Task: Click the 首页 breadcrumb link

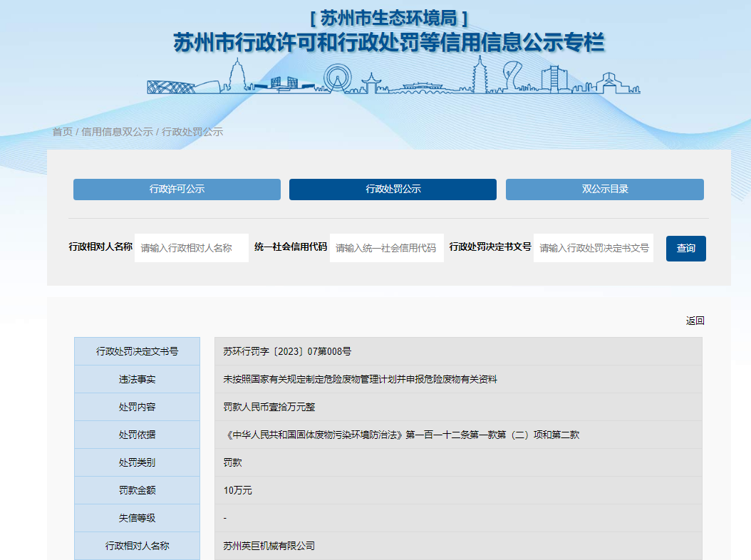Action: click(x=62, y=132)
